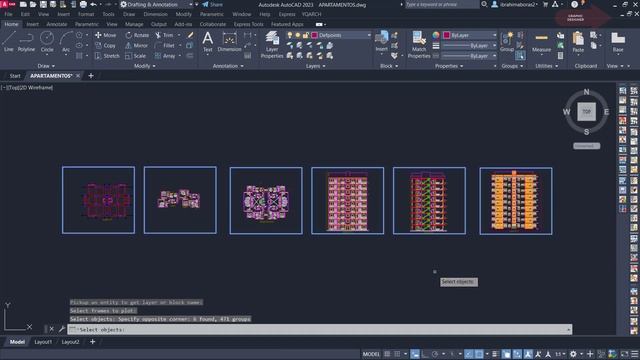Expand the Layers panel
The width and height of the screenshot is (640, 360).
tap(315, 66)
